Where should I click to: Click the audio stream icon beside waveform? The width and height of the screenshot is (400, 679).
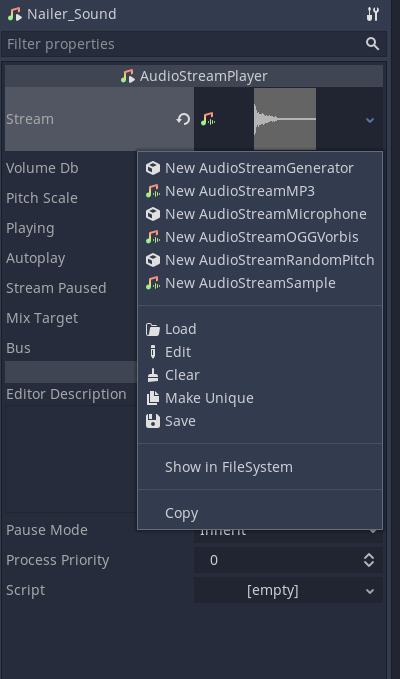pos(208,119)
